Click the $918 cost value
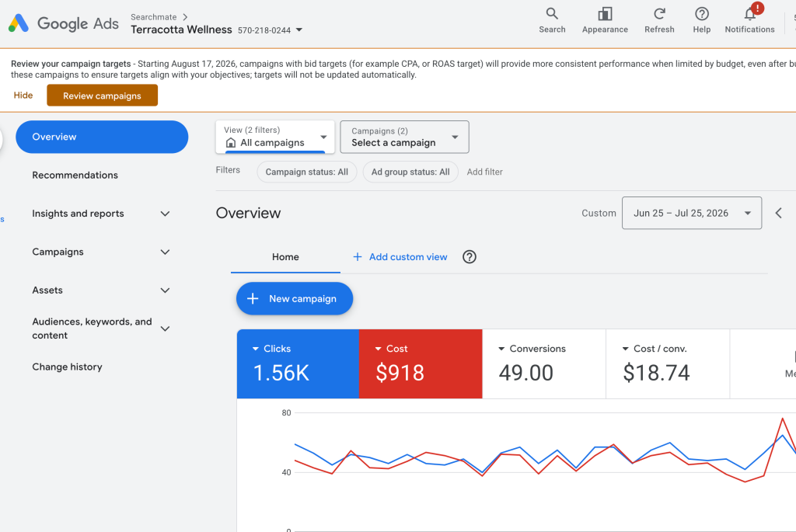The height and width of the screenshot is (532, 796). [400, 373]
